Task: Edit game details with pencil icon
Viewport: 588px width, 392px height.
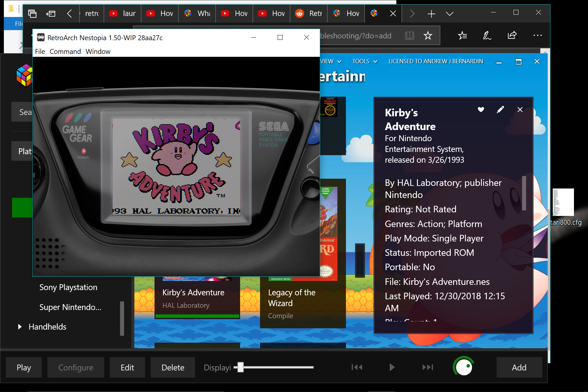Action: click(x=500, y=109)
